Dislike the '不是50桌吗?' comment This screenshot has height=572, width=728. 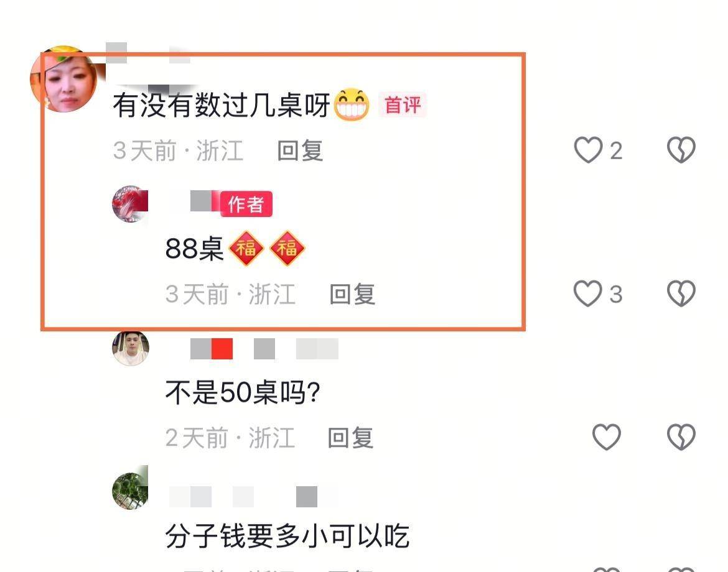tap(681, 437)
